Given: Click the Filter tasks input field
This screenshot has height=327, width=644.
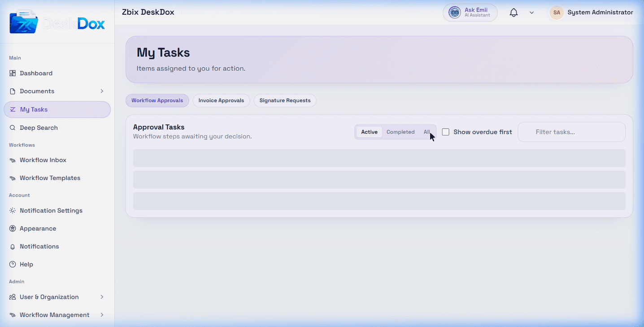Looking at the screenshot, I should point(571,132).
